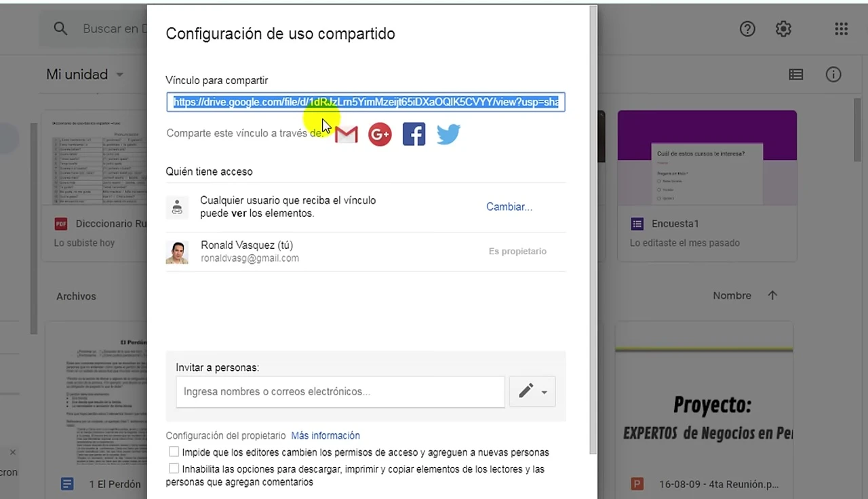Screen dimensions: 868x499
Task: Open the help question mark icon
Action: pyautogui.click(x=747, y=28)
